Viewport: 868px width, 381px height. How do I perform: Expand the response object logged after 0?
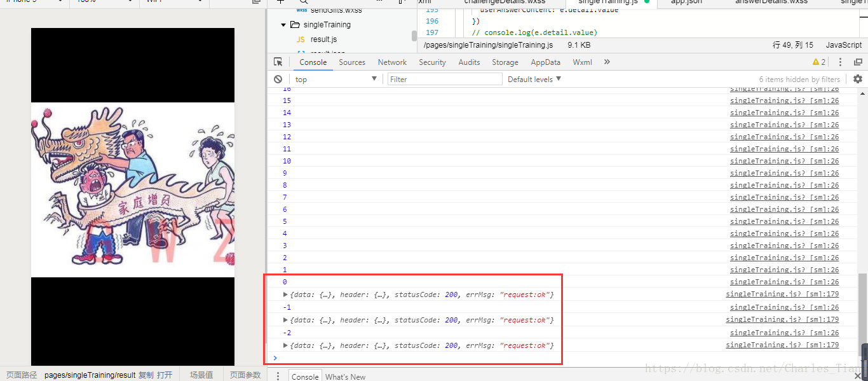pos(285,294)
